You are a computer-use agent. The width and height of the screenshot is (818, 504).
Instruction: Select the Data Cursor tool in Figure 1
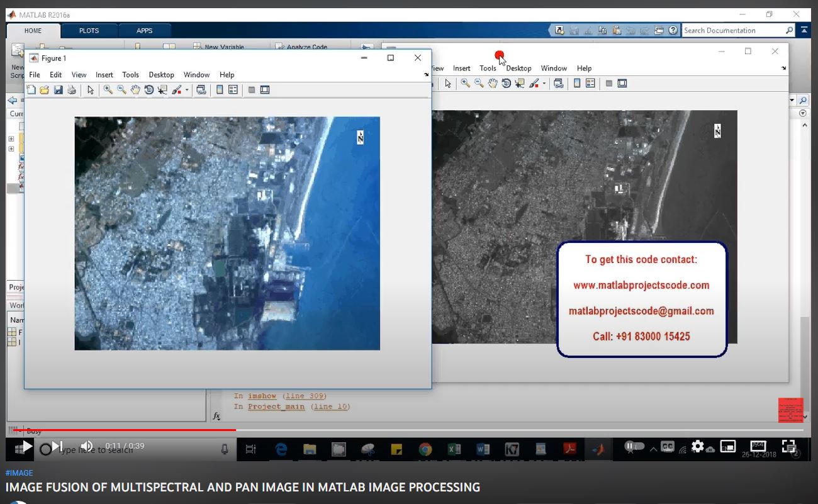[x=163, y=90]
